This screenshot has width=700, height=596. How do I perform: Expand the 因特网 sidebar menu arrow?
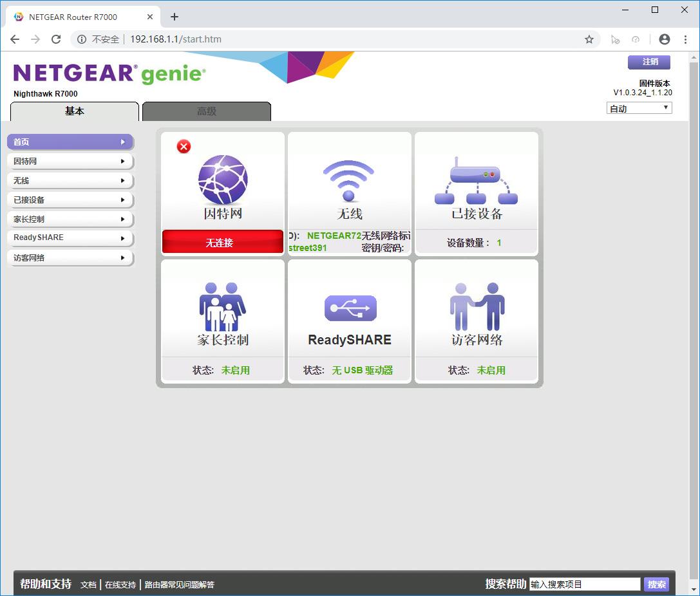[123, 161]
